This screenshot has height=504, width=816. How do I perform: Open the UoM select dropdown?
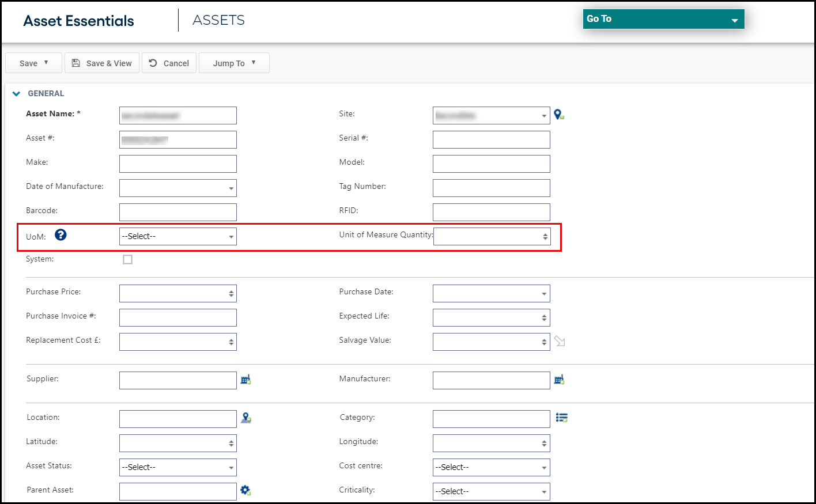[178, 236]
